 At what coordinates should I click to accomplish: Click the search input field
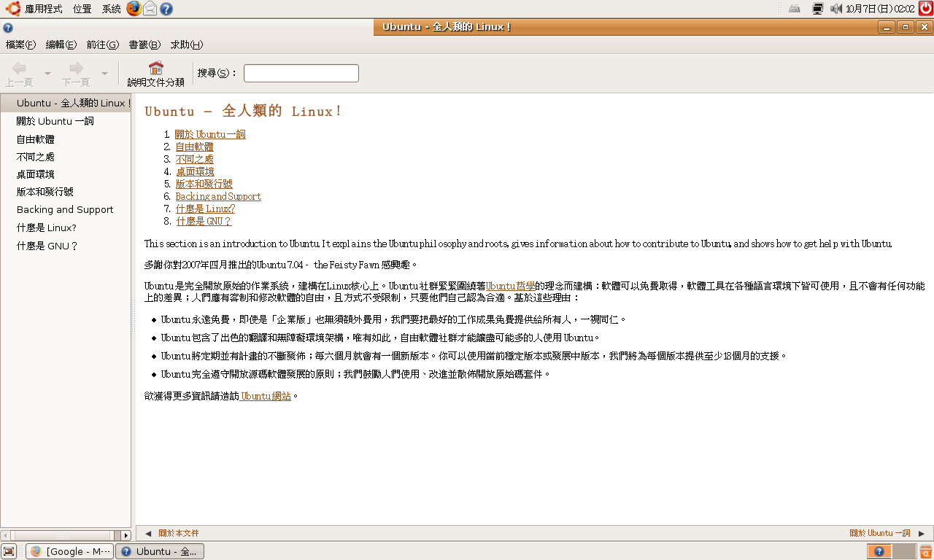(301, 74)
